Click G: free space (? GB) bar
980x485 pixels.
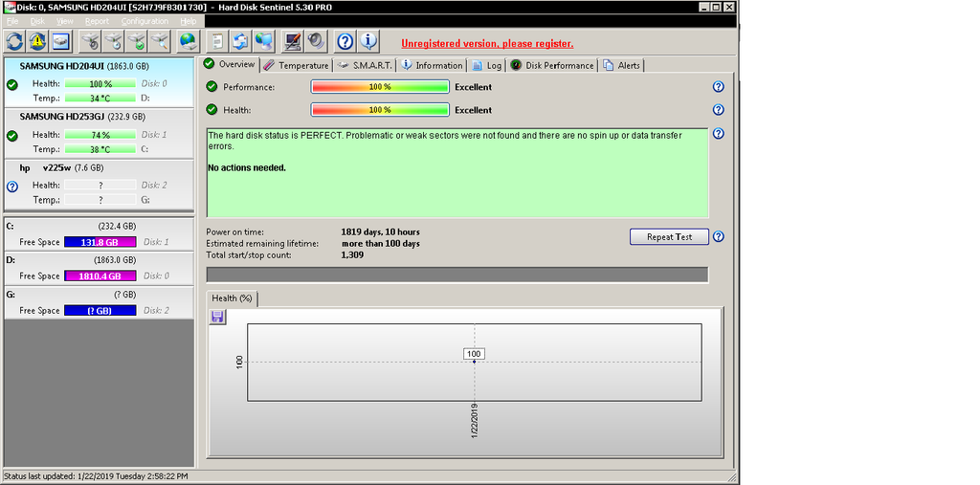(x=100, y=311)
